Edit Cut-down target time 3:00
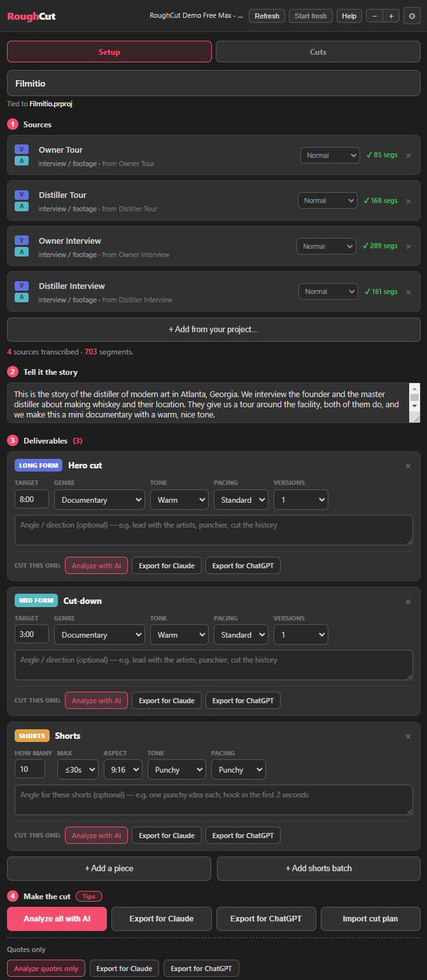Screen dimensions: 427x980 point(32,634)
